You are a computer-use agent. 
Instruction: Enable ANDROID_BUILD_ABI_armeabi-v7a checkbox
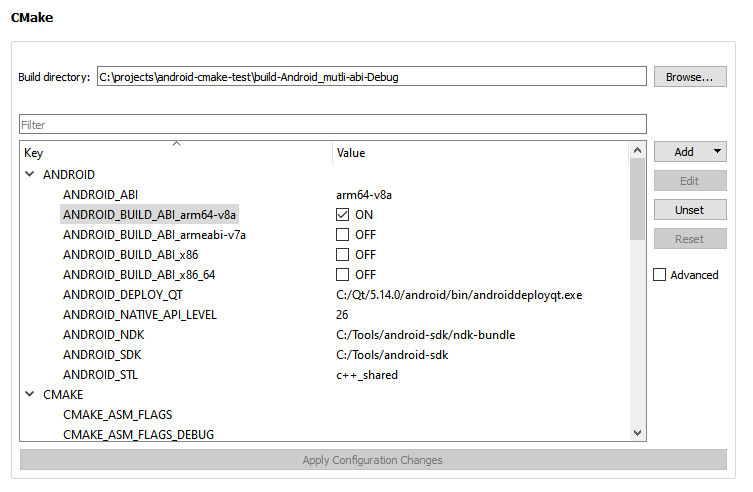point(343,235)
